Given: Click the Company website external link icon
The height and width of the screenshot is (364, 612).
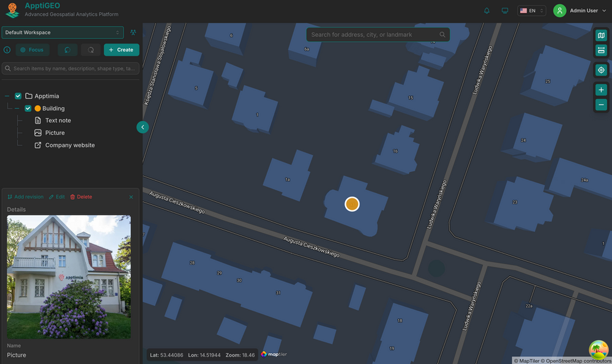Looking at the screenshot, I should coord(38,145).
